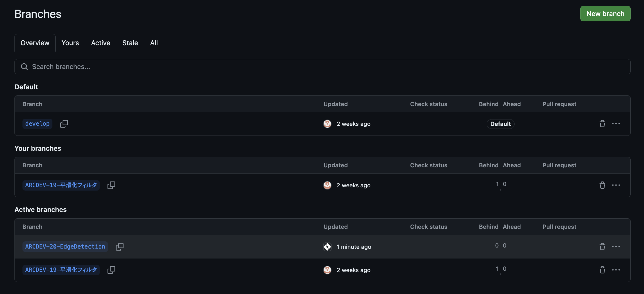Click the search magnifier icon
The image size is (644, 294).
coord(24,67)
